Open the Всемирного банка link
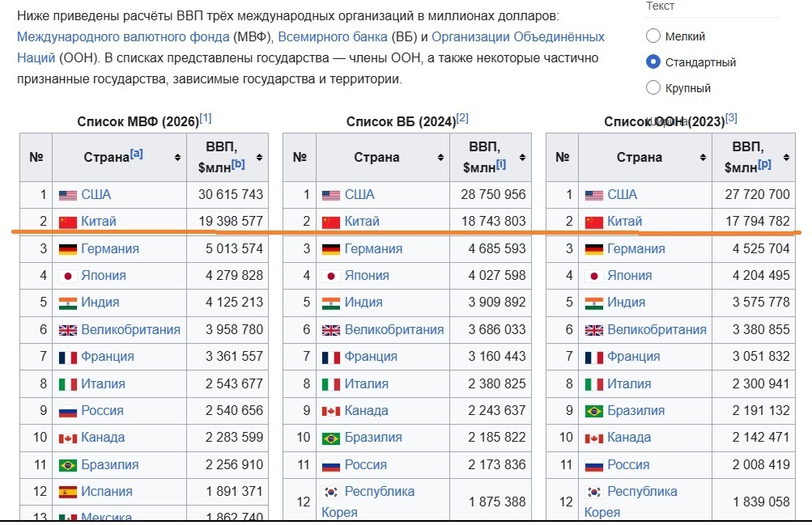 pyautogui.click(x=333, y=36)
